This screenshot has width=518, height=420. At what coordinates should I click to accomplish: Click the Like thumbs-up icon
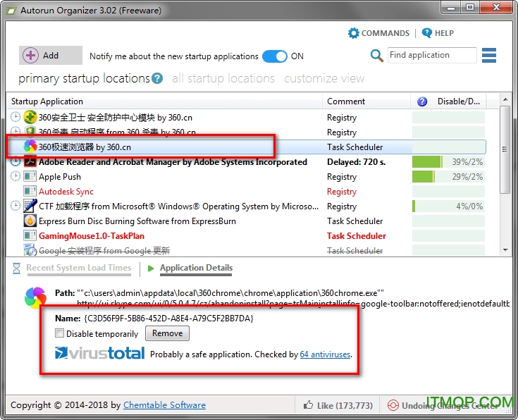(308, 405)
